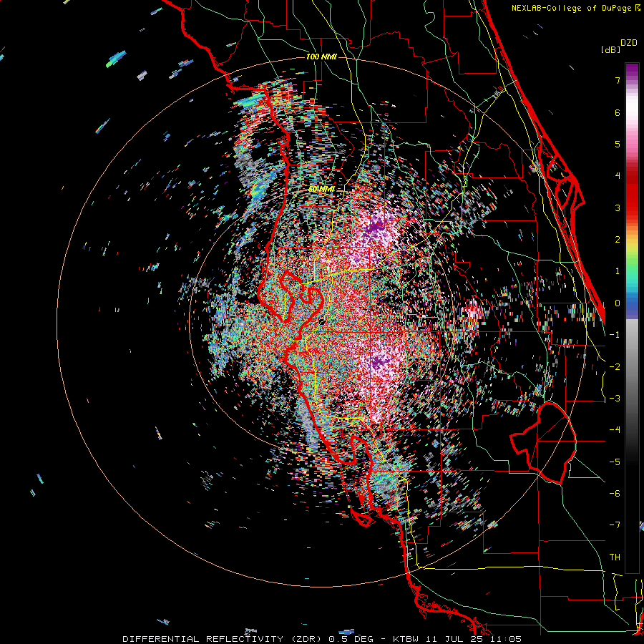Image resolution: width=644 pixels, height=644 pixels.
Task: Click the 50 NMI range ring label
Action: click(x=321, y=190)
